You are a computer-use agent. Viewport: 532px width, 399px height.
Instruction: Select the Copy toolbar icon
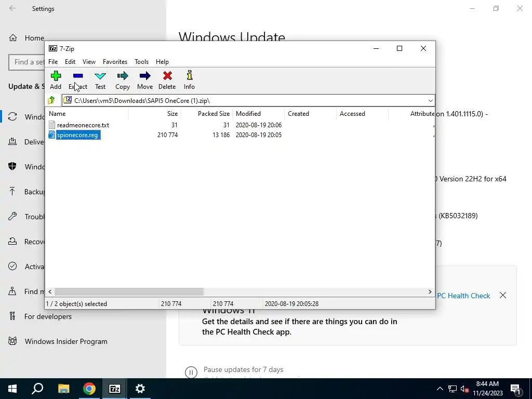click(123, 76)
